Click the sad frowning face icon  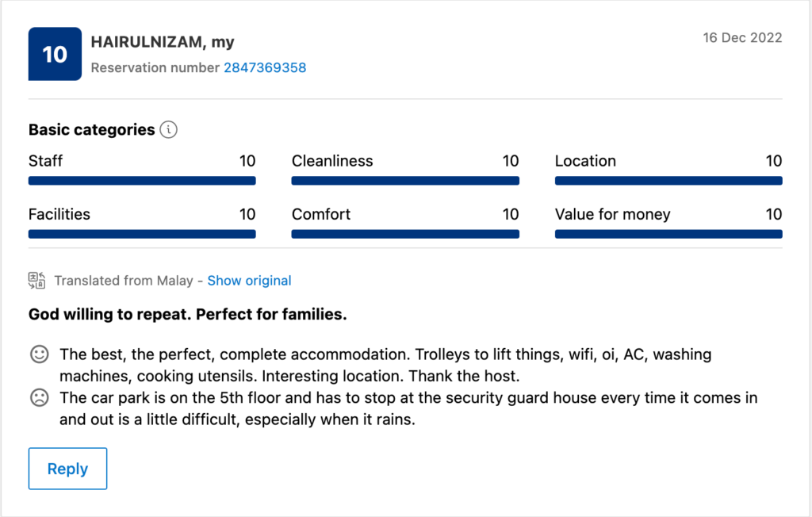pyautogui.click(x=39, y=398)
